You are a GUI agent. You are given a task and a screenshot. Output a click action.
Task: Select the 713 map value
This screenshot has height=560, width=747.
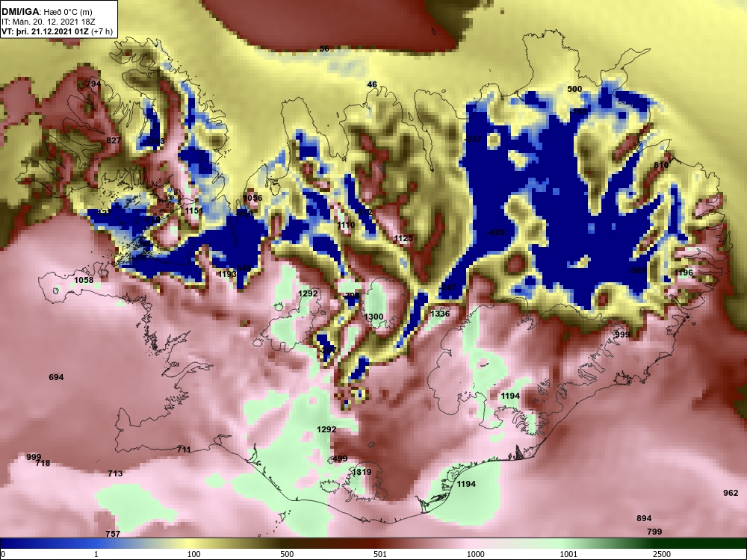(115, 473)
